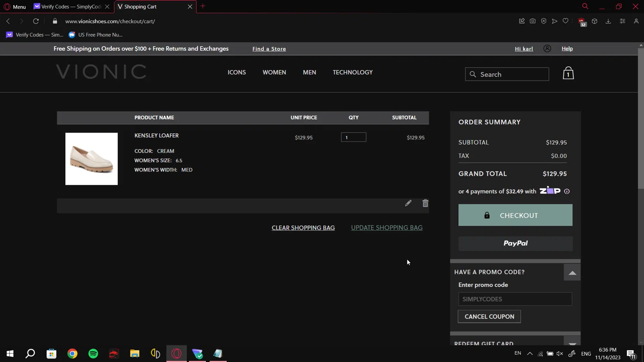
Task: Open the extensions cube icon
Action: [595, 21]
